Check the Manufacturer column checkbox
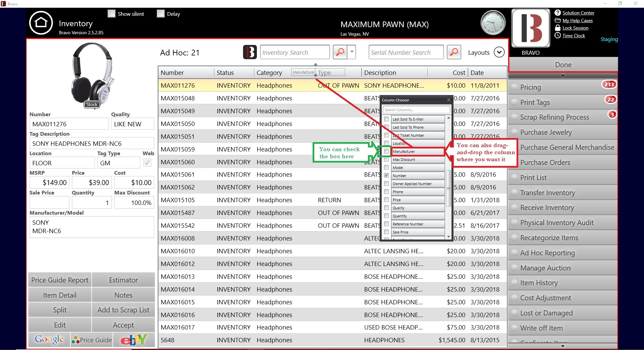 [x=386, y=151]
